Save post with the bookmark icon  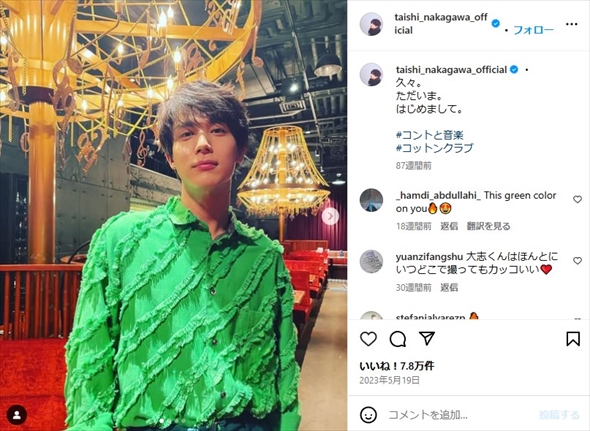pos(573,338)
